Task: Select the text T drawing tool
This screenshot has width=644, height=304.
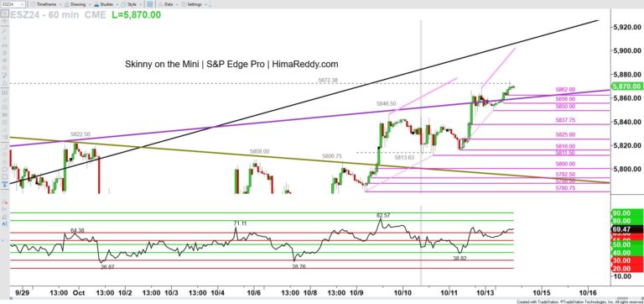Action: click(x=4, y=183)
